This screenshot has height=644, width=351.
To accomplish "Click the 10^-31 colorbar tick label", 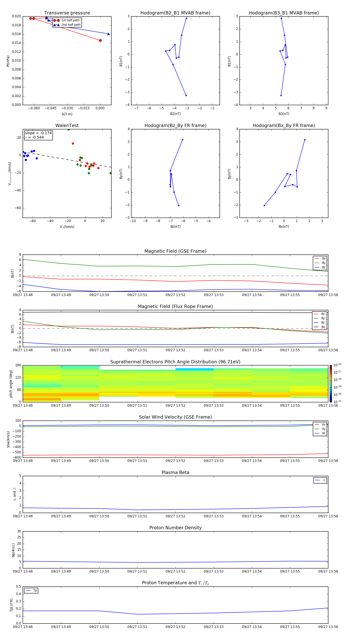I will pyautogui.click(x=337, y=402).
